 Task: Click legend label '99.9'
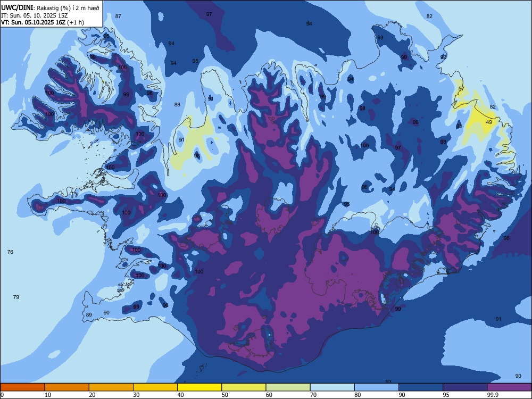[493, 395]
